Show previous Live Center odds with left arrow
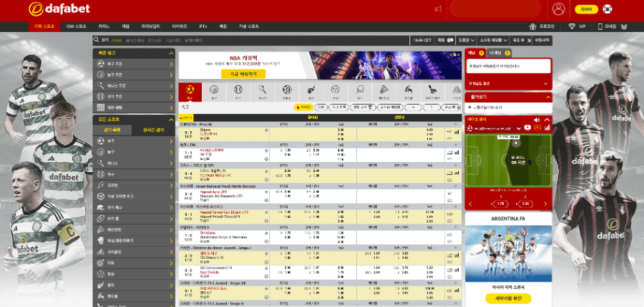 (x=470, y=204)
